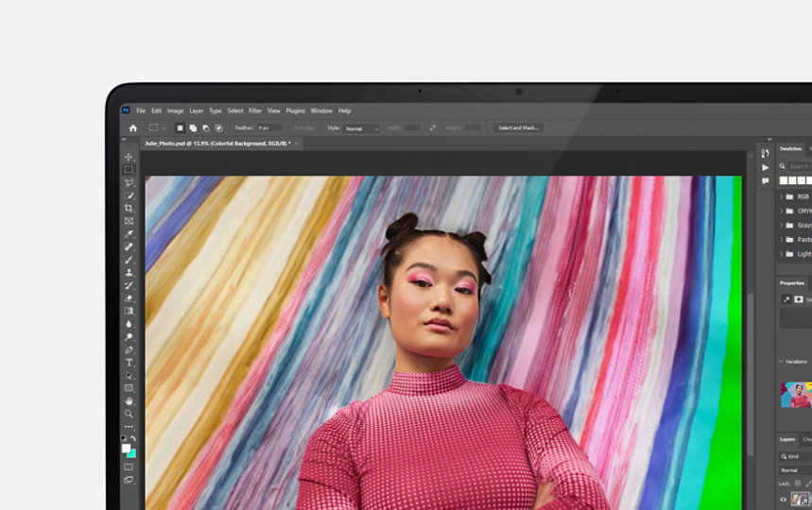Viewport: 812px width, 510px height.
Task: Enable Add to selection mode
Action: (x=193, y=127)
